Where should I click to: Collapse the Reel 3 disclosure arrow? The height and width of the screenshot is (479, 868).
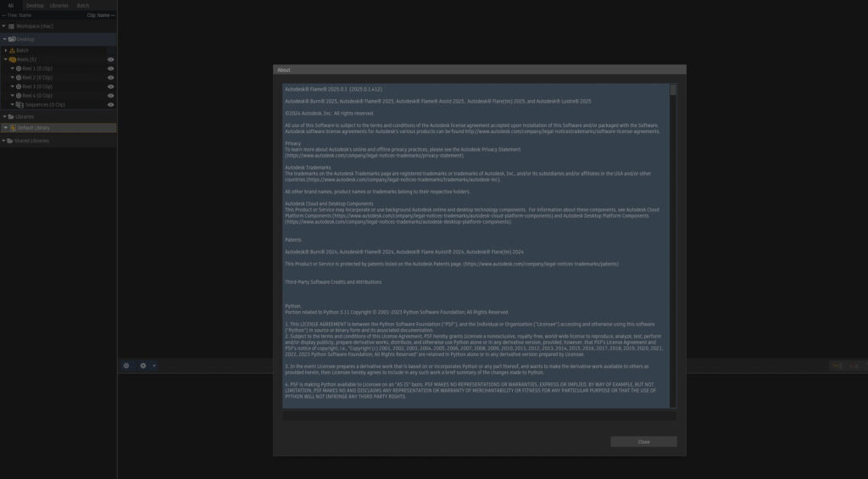(12, 86)
